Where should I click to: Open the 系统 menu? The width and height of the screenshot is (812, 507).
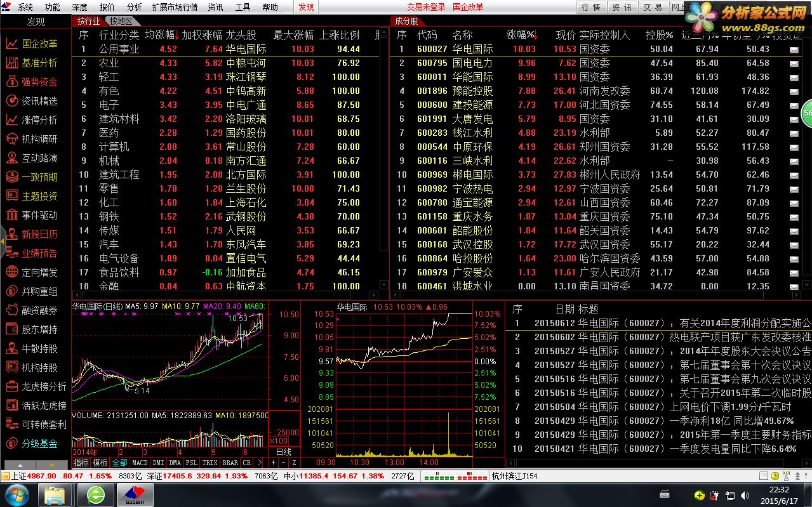coord(25,7)
